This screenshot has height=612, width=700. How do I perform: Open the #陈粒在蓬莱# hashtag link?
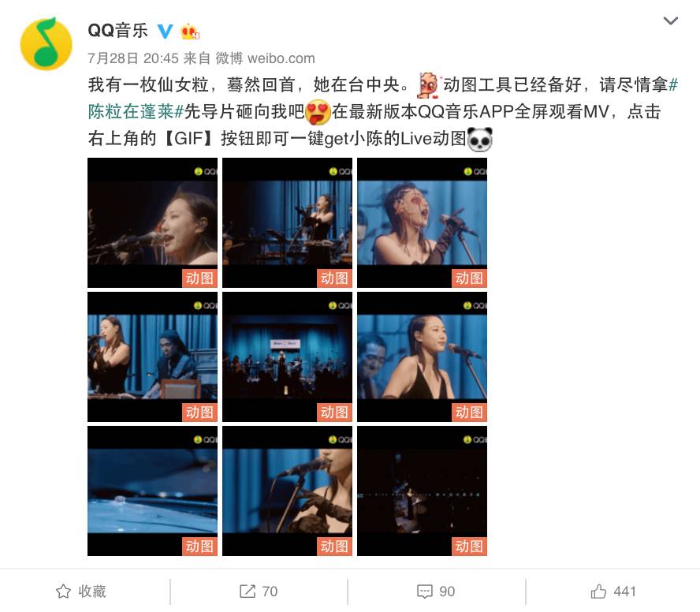[x=383, y=98]
